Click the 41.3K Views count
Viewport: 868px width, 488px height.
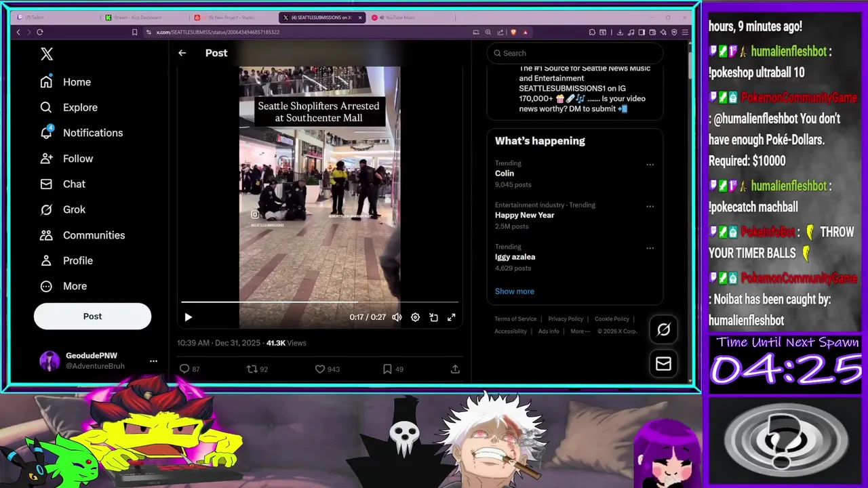tap(286, 343)
